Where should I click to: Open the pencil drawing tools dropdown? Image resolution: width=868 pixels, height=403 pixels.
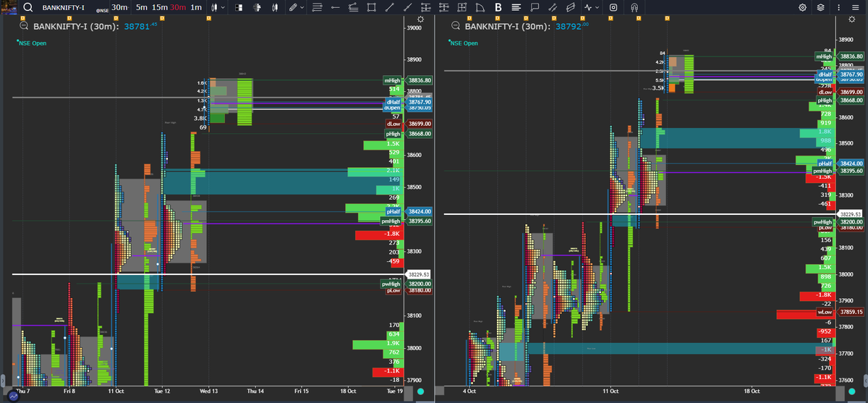tap(296, 7)
